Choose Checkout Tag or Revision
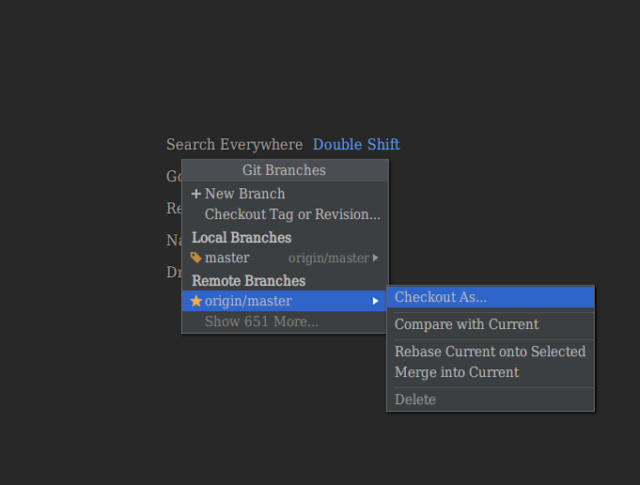640x485 pixels. pyautogui.click(x=292, y=214)
